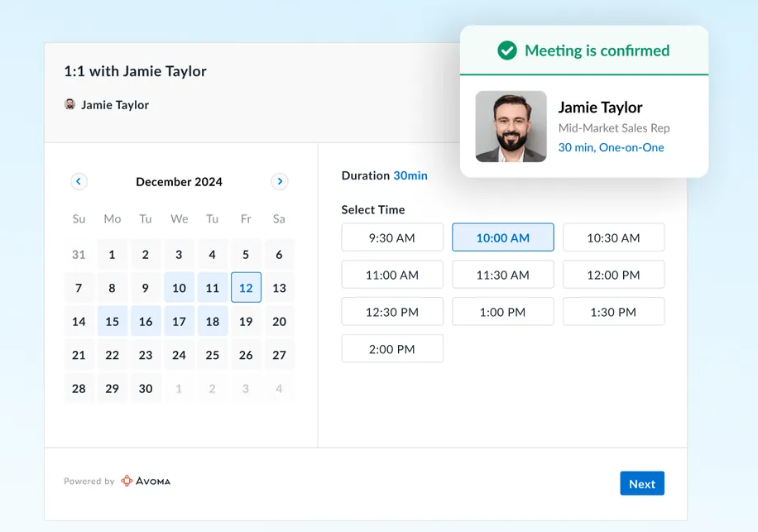
Task: Select the 10:00 AM time slot
Action: (503, 237)
